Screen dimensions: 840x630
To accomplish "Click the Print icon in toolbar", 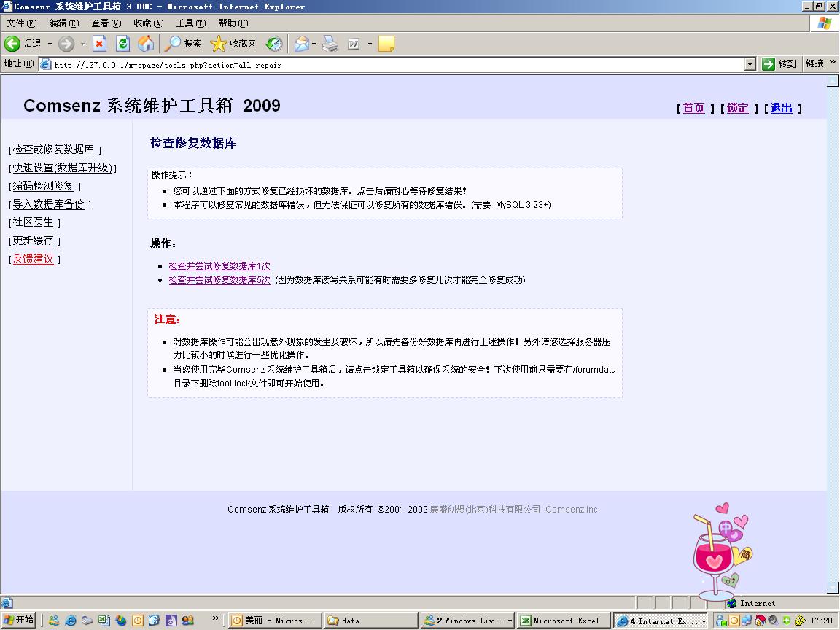I will click(x=330, y=44).
